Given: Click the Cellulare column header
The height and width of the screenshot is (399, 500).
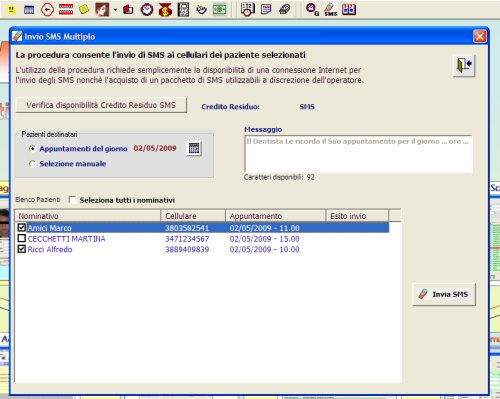Looking at the screenshot, I should 193,216.
